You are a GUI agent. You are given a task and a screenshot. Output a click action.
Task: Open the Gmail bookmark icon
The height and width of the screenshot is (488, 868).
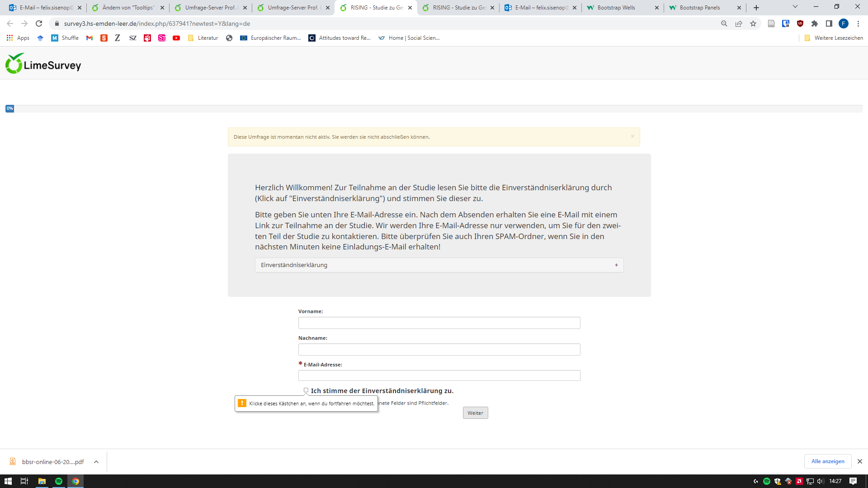tap(90, 38)
